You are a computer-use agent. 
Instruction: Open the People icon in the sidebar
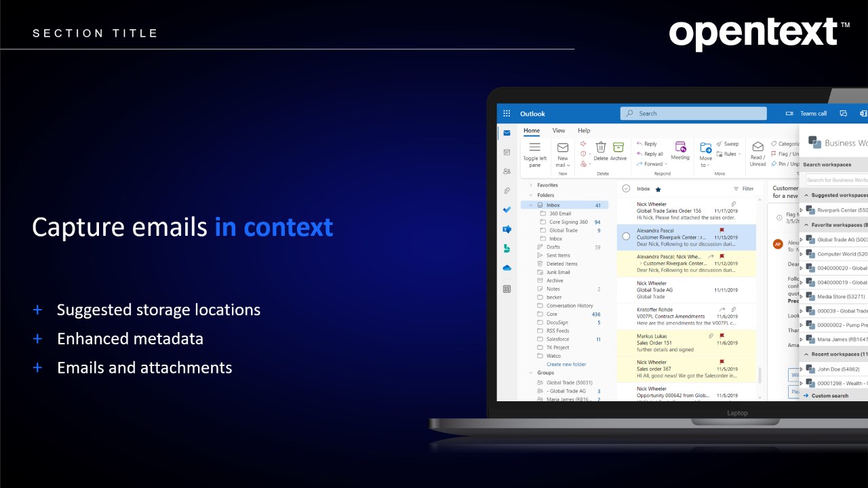[507, 171]
